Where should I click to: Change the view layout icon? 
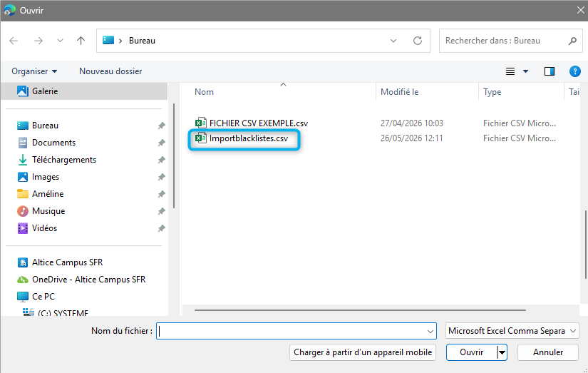(510, 71)
